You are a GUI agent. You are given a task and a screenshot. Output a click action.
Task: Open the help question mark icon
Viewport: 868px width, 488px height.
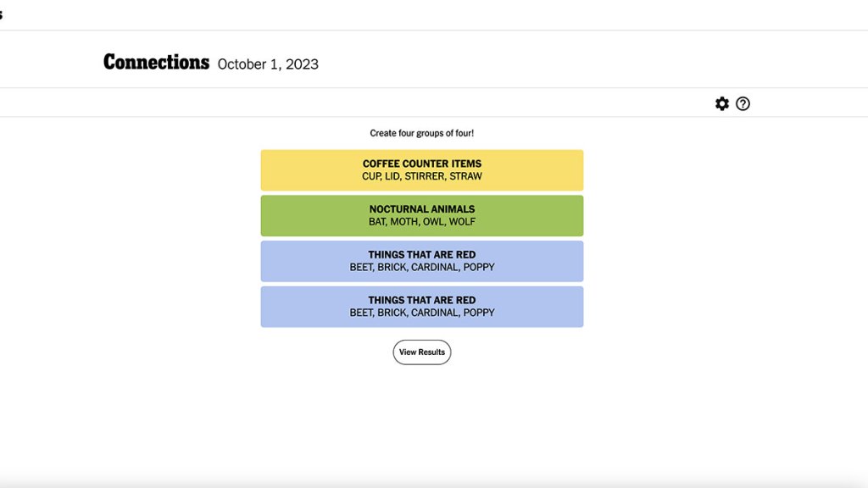(x=743, y=103)
